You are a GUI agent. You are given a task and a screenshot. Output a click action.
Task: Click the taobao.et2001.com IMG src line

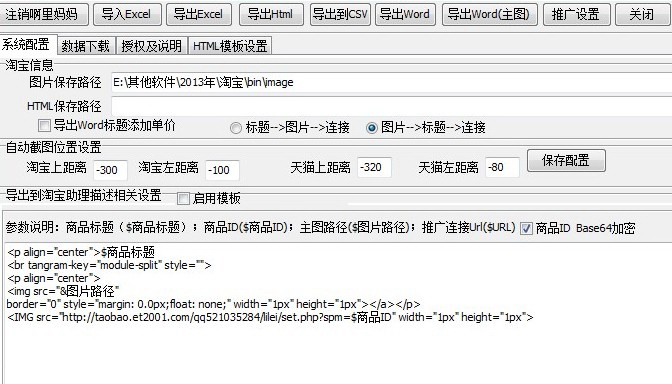pyautogui.click(x=270, y=317)
